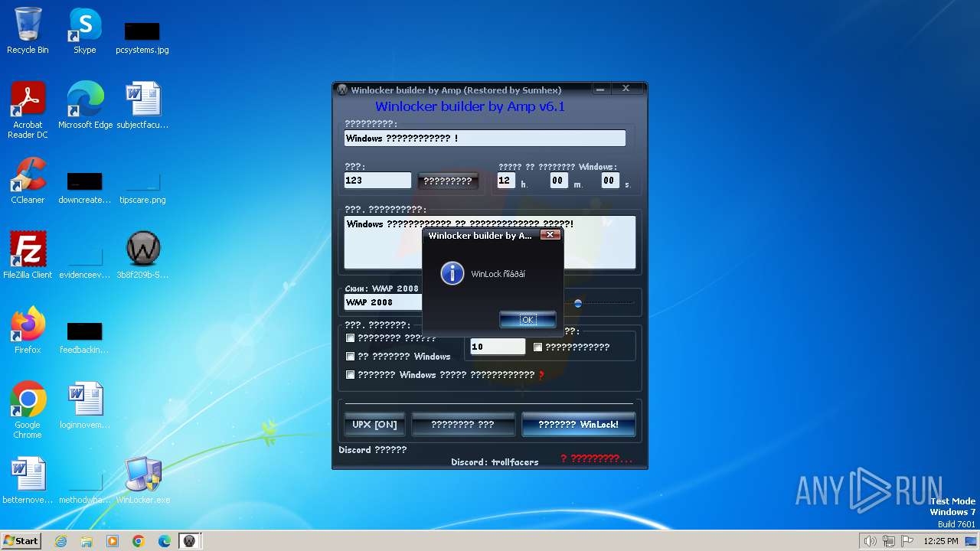Screen dimensions: 980x551
Task: Open Windows Explorer folder in taskbar
Action: pos(87,541)
